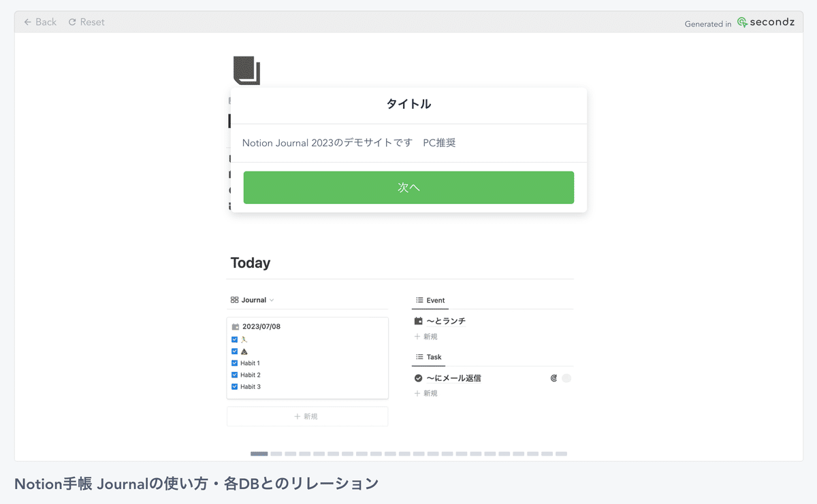
Task: Uncheck the Habit 2 checkbox
Action: 235,374
